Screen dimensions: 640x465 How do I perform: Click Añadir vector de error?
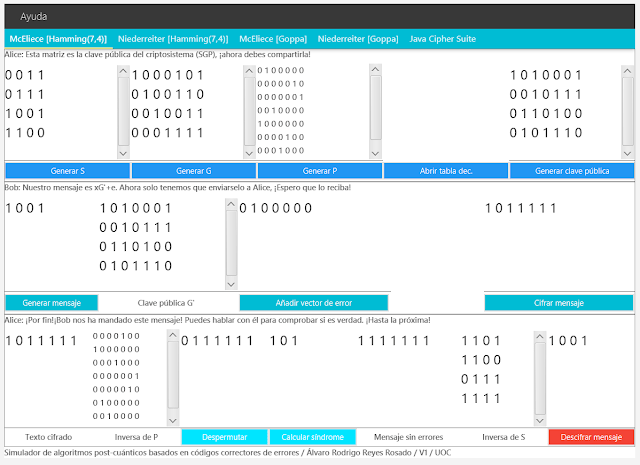click(x=313, y=302)
